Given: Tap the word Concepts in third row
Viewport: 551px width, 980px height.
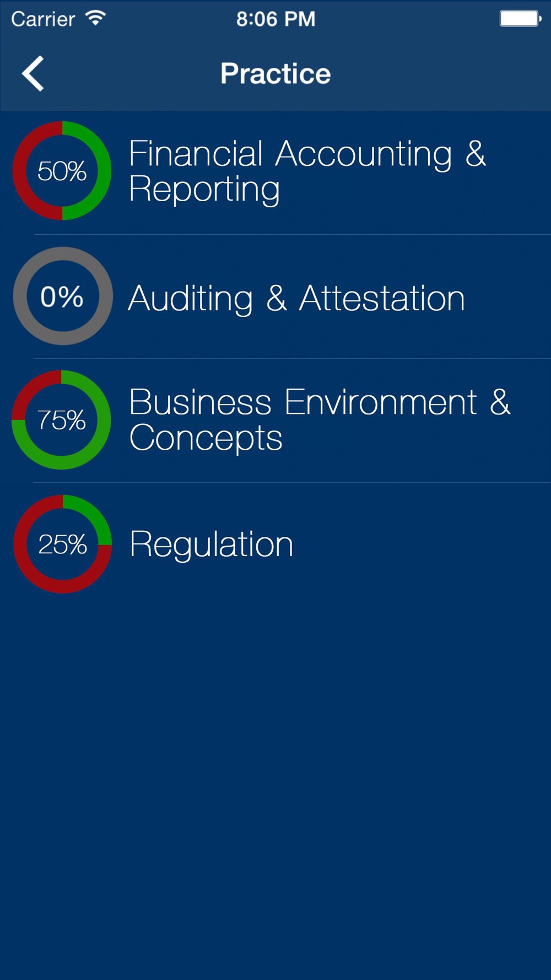Looking at the screenshot, I should 206,439.
